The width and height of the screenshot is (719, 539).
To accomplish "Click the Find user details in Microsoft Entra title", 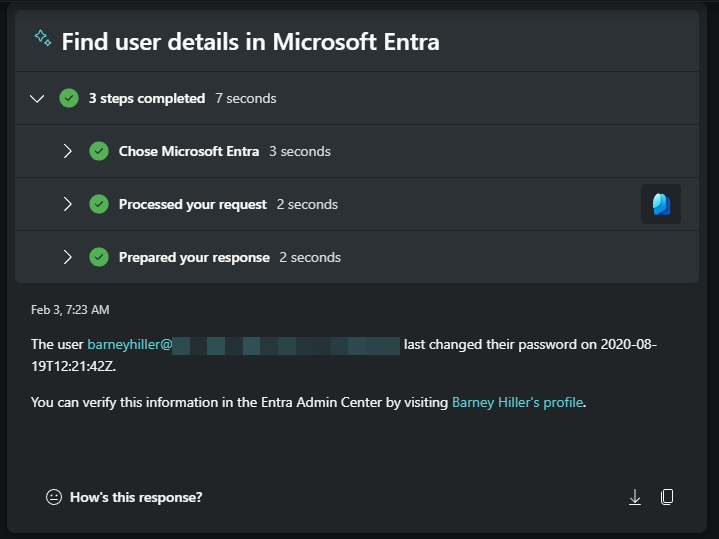I will tap(250, 42).
